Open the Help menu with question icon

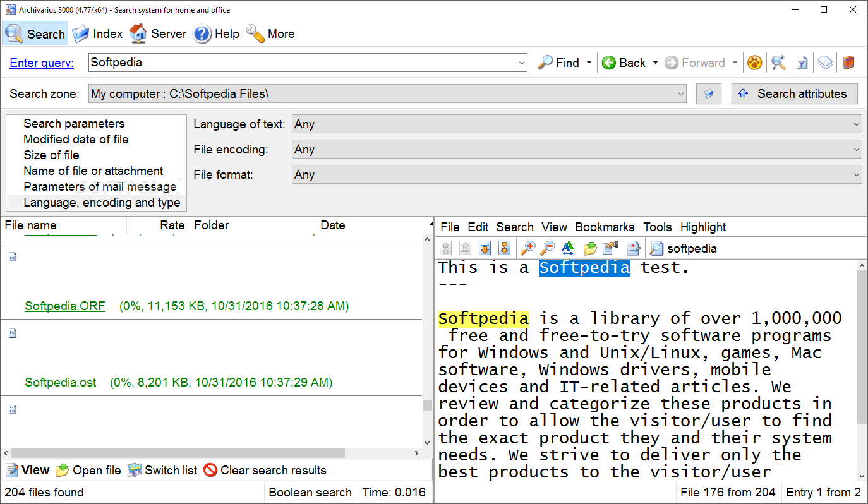click(216, 34)
